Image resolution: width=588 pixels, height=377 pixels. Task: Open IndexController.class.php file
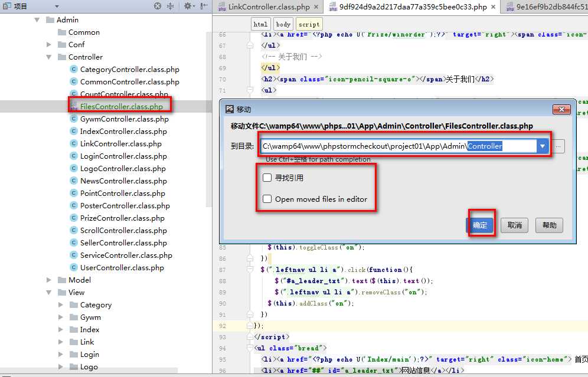pos(119,131)
